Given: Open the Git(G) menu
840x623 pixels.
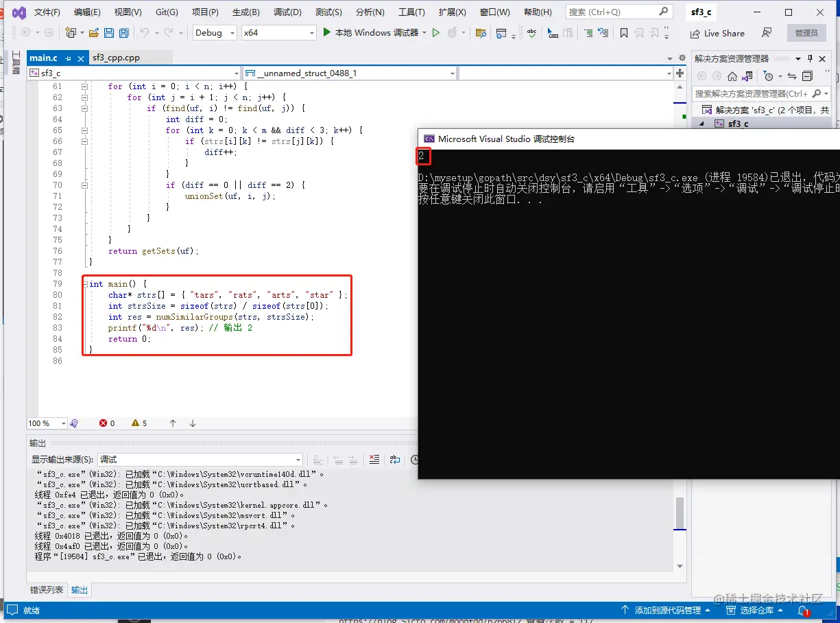Looking at the screenshot, I should pyautogui.click(x=167, y=12).
